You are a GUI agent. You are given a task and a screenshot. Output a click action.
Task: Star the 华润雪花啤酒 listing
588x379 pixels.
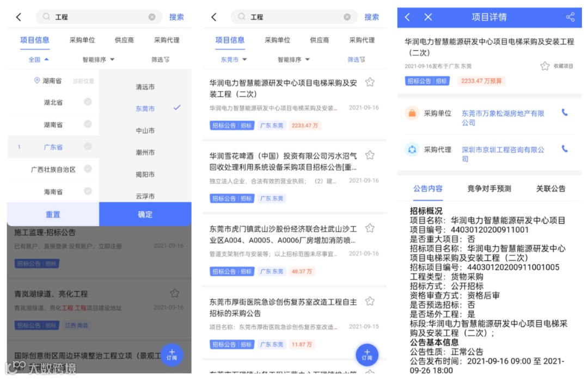370,155
